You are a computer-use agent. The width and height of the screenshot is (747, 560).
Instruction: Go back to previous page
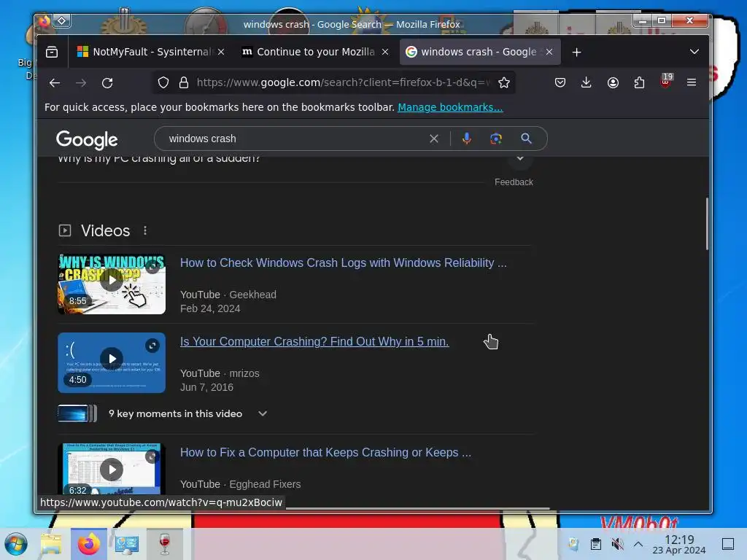click(55, 83)
